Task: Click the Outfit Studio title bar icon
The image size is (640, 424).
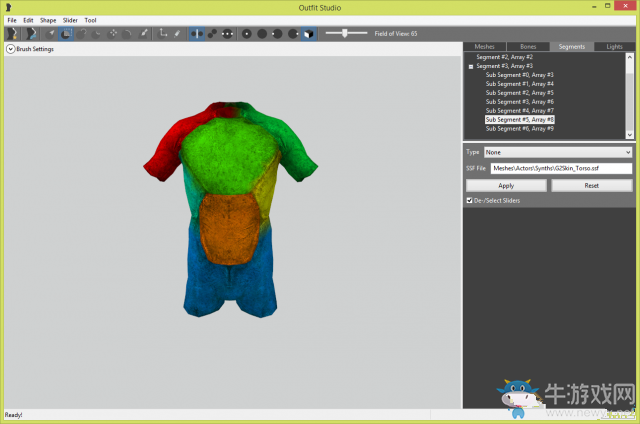Action: pyautogui.click(x=9, y=7)
